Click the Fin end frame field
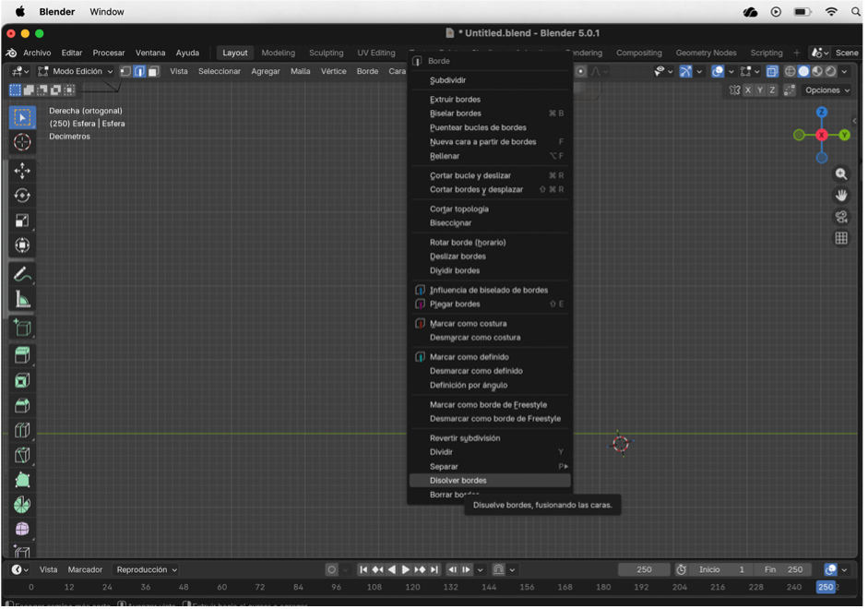Screen dimensions: 868x609 click(x=786, y=569)
